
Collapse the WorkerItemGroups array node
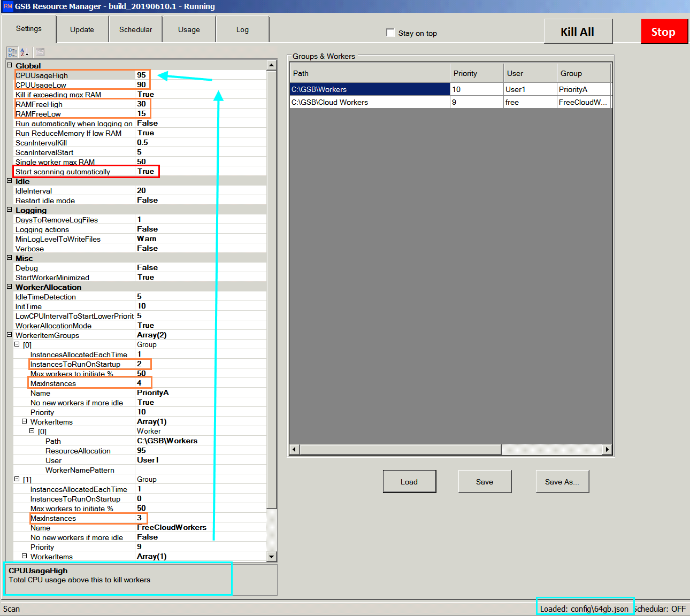[x=9, y=335]
